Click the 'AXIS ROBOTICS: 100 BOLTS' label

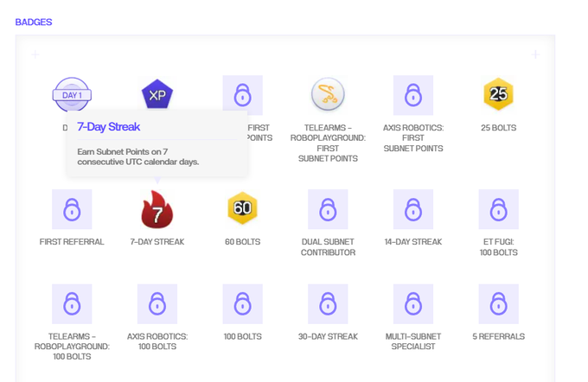click(x=157, y=341)
